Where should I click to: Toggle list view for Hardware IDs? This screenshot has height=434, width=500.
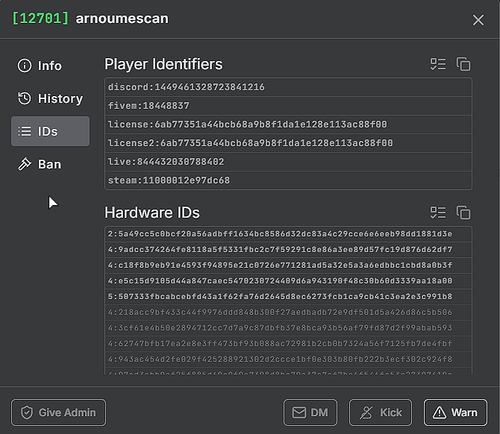(x=438, y=212)
